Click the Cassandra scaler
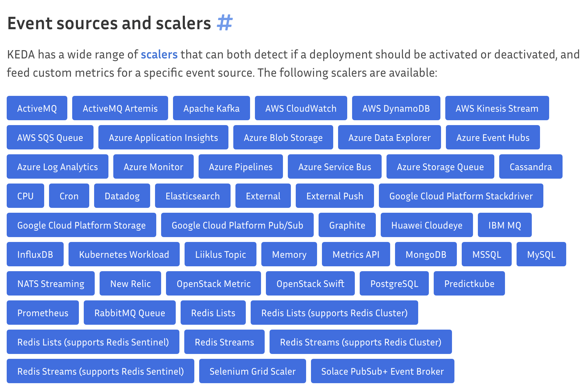 point(531,166)
